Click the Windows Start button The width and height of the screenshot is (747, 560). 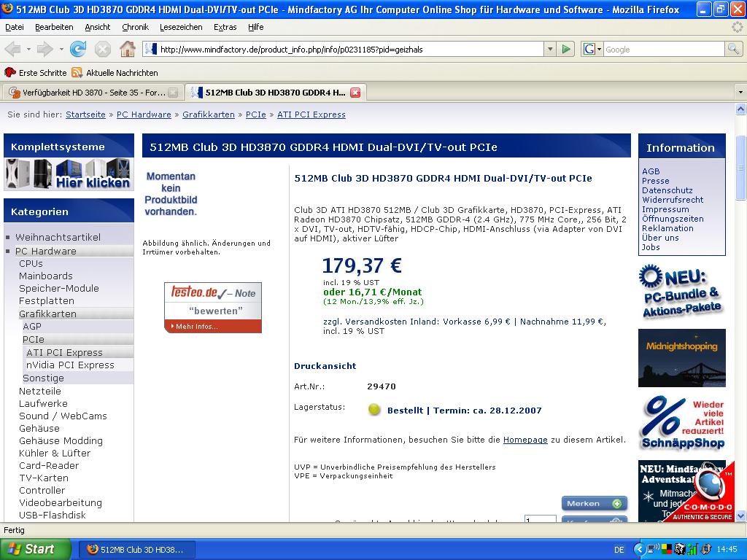click(34, 549)
